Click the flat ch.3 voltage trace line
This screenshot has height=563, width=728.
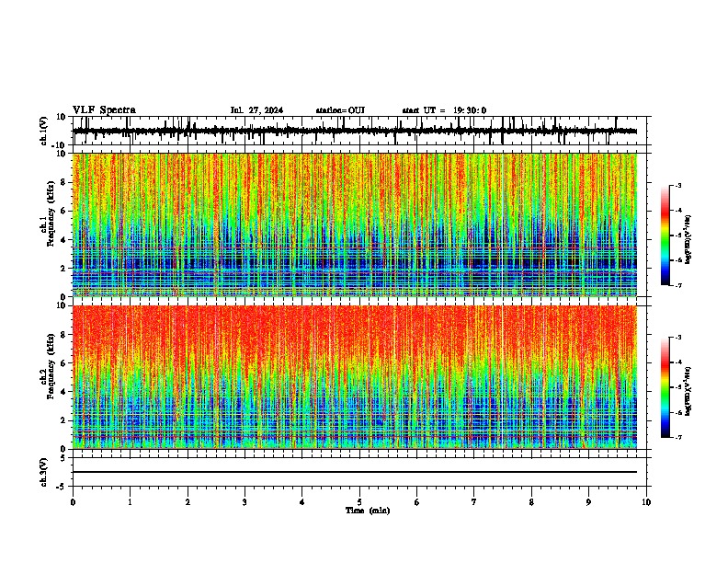[x=355, y=472]
